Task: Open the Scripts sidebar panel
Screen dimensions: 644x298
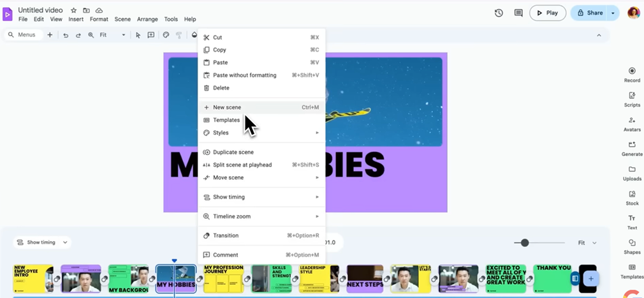Action: pos(632,100)
